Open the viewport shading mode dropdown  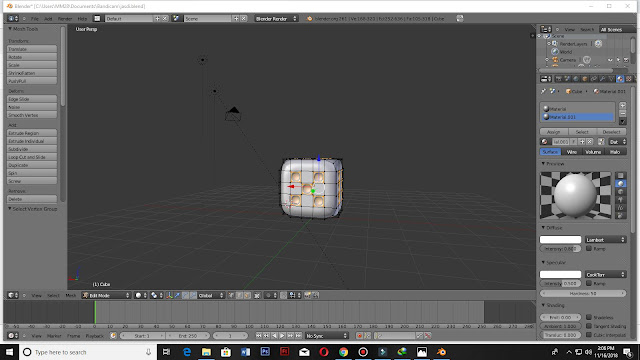pyautogui.click(x=140, y=295)
